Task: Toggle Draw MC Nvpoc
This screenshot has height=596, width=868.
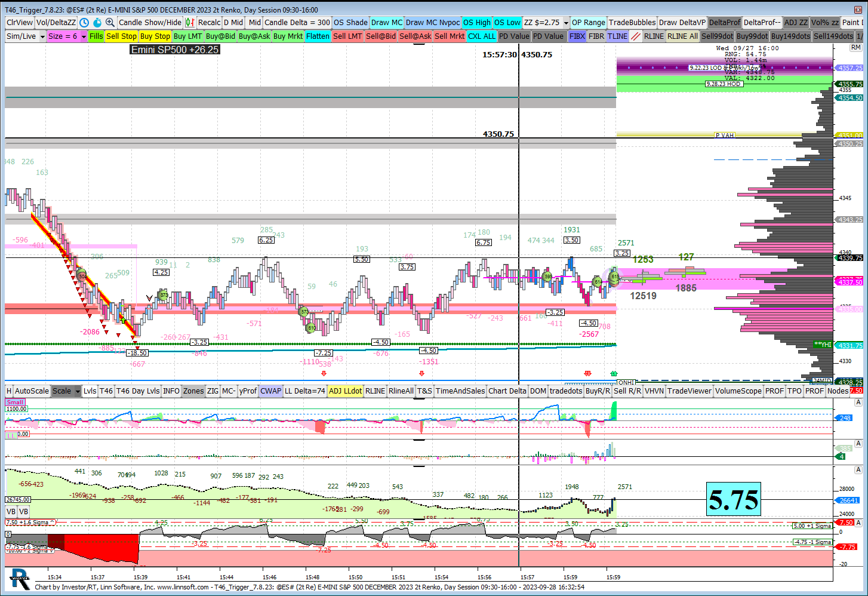Action: 433,22
